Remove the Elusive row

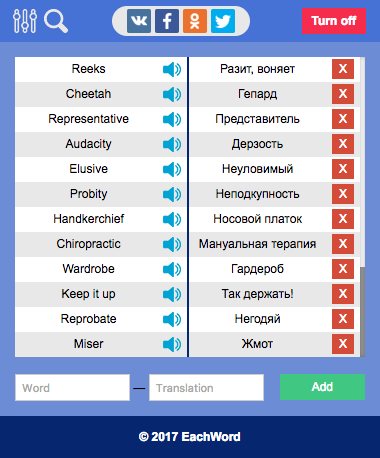tap(343, 169)
